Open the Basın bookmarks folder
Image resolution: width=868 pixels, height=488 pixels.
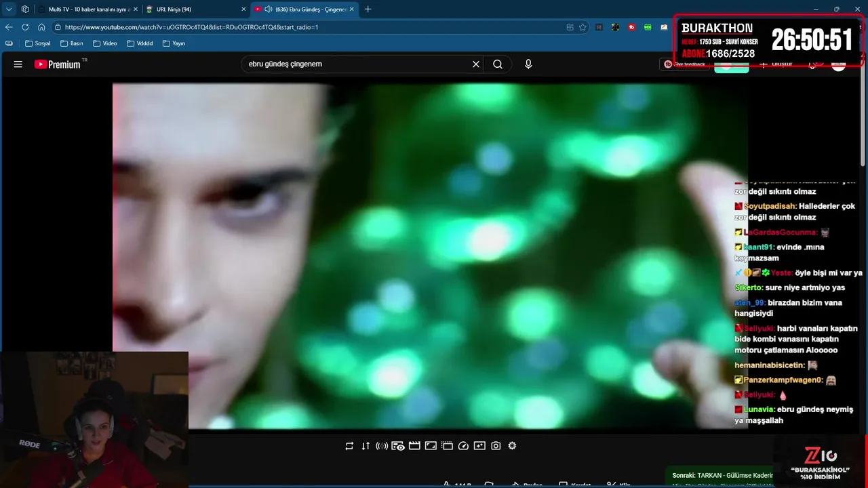click(x=72, y=43)
